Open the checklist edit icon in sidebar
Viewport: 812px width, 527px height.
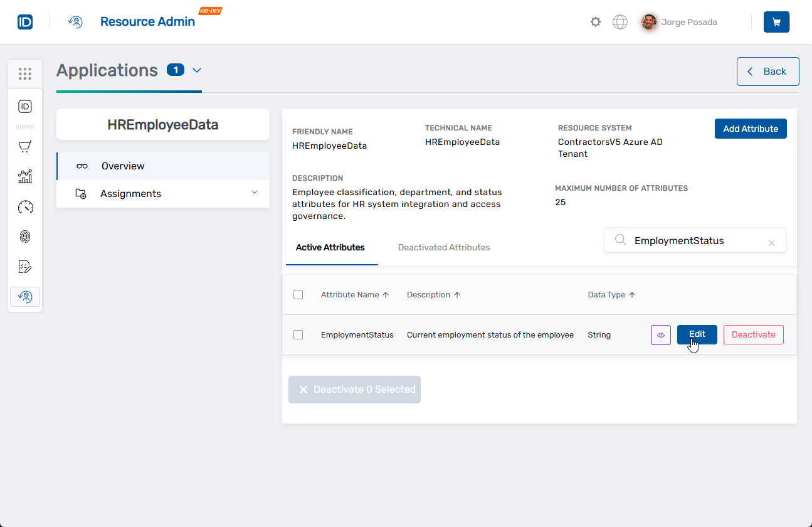tap(25, 267)
